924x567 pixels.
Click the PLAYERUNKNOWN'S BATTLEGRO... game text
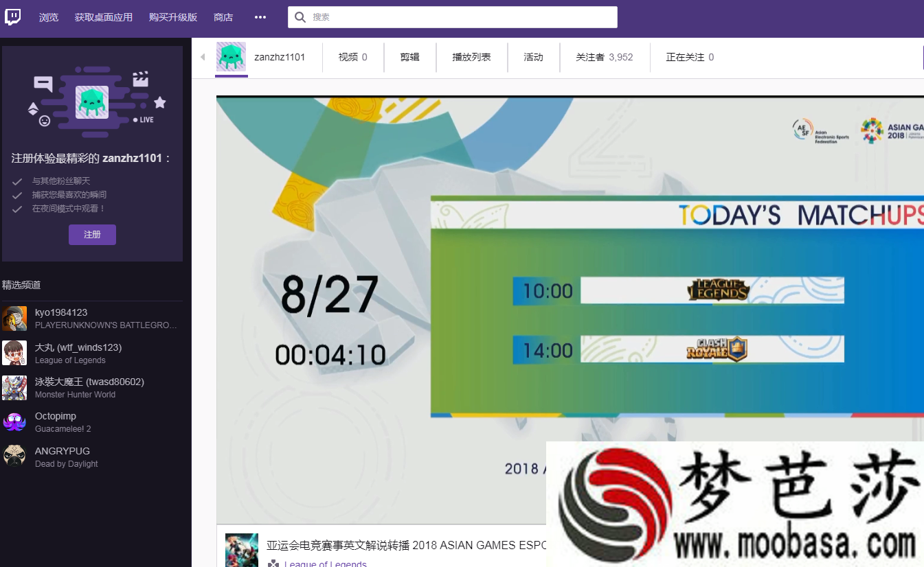[106, 325]
